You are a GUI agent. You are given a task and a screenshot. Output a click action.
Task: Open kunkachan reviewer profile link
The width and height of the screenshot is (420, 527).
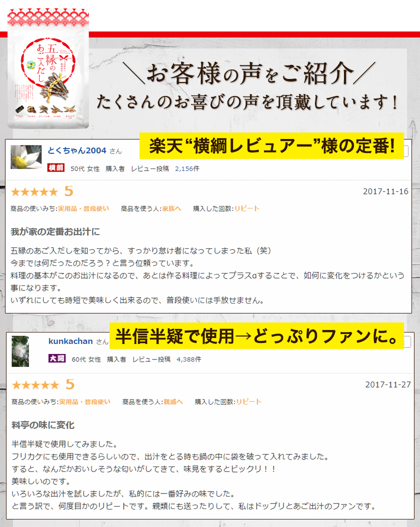click(x=70, y=341)
